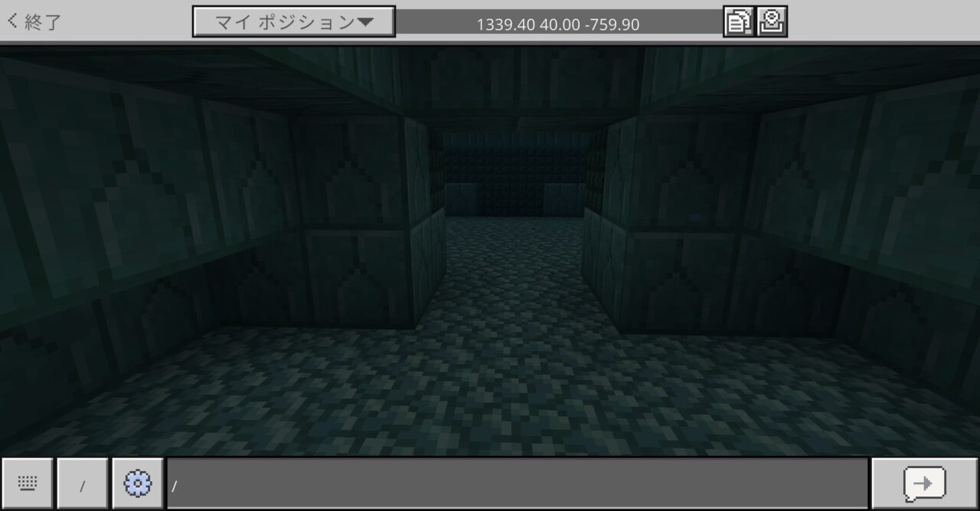Screen dimensions: 980x511
Task: Tap the slash command button
Action: (x=83, y=483)
